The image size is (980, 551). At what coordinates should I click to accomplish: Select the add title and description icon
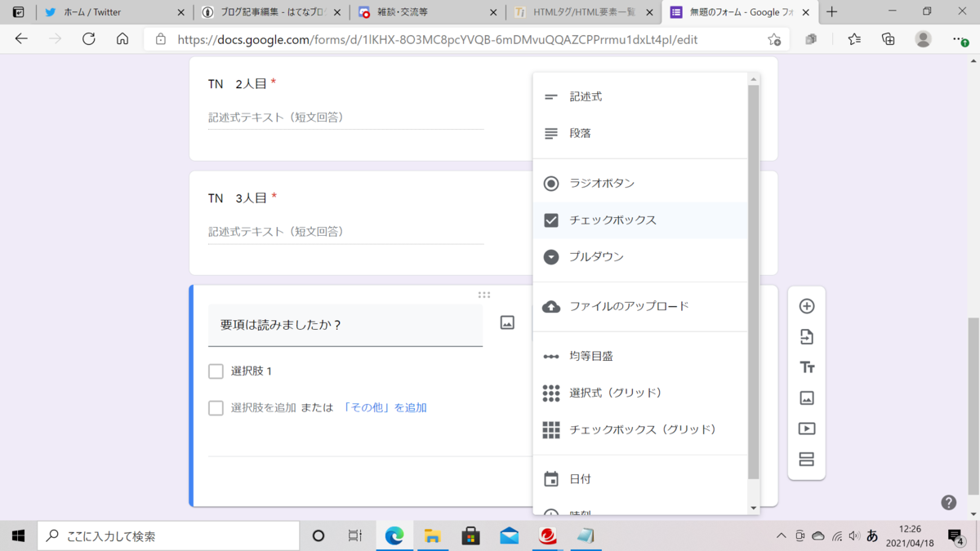click(807, 367)
